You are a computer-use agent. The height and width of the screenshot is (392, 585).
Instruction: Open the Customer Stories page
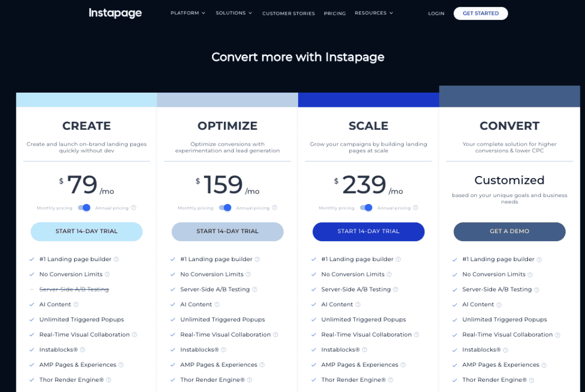(289, 14)
